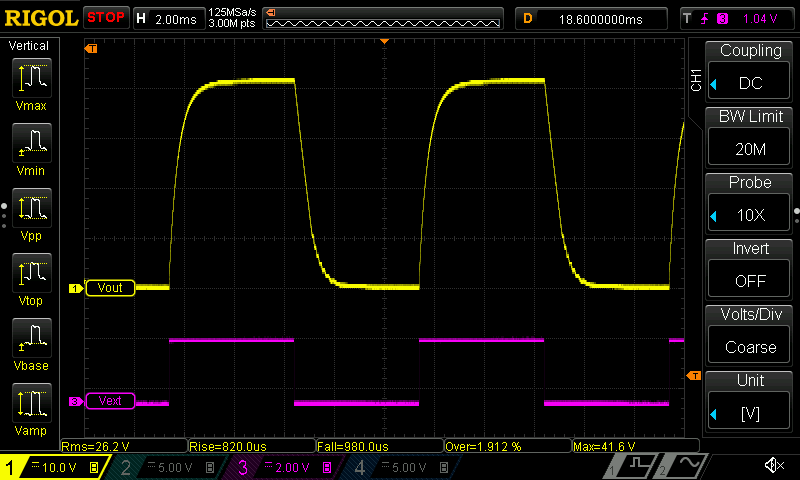Click the sound mute speaker icon
Viewport: 800px width, 480px height.
[774, 465]
